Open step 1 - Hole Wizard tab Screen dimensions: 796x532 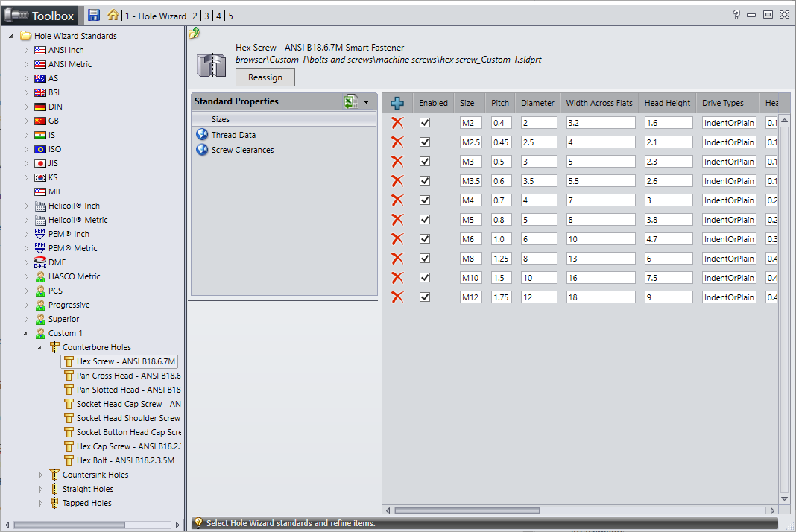156,16
